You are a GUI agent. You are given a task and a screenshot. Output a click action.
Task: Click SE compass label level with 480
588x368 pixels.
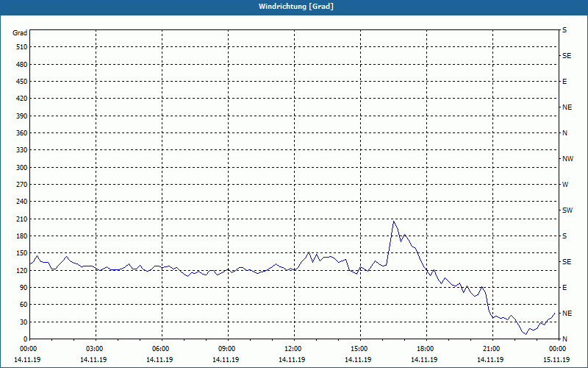(x=567, y=56)
